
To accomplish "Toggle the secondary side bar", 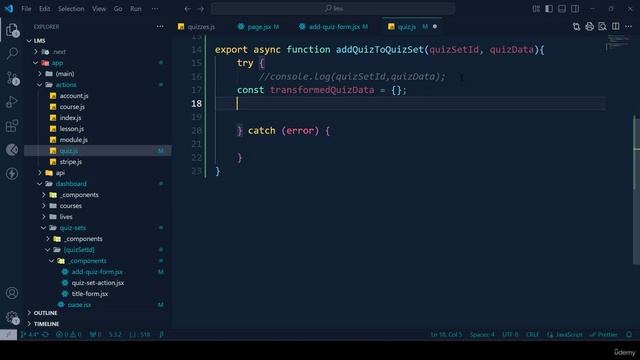I will (575, 9).
